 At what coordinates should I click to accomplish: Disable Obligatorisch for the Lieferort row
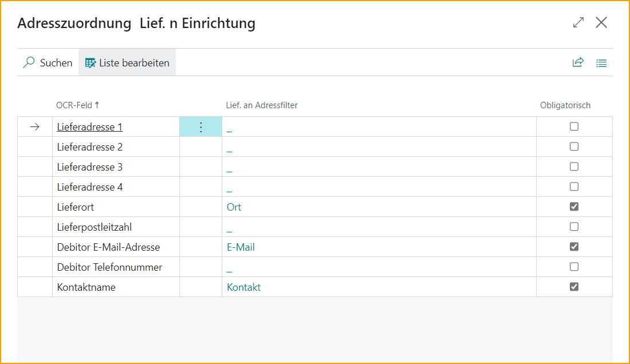(x=574, y=207)
